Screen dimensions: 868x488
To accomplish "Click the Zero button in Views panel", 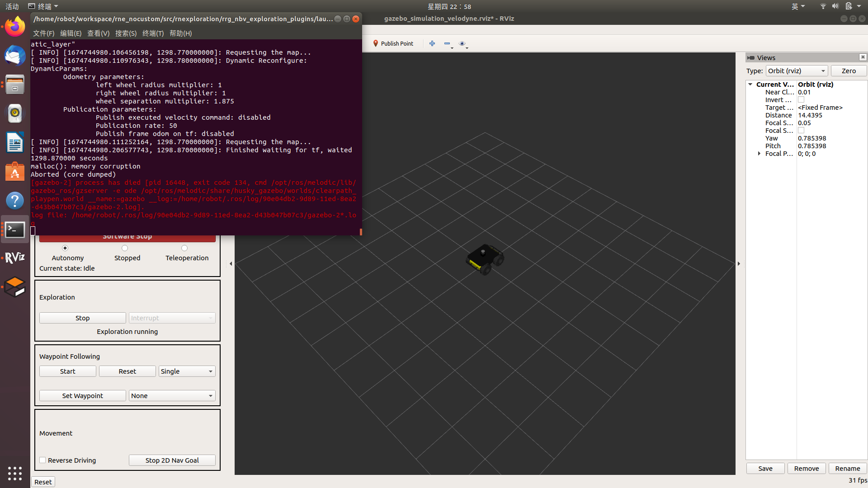I will (x=848, y=70).
